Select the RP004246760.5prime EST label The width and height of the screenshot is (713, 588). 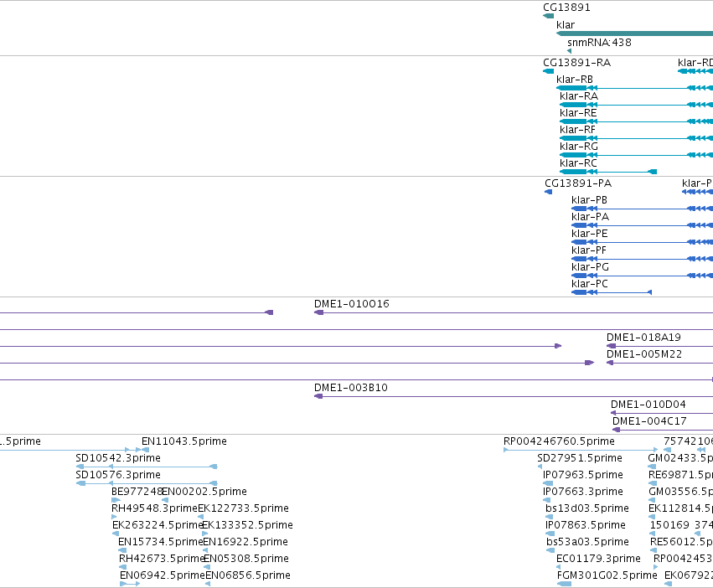point(560,441)
